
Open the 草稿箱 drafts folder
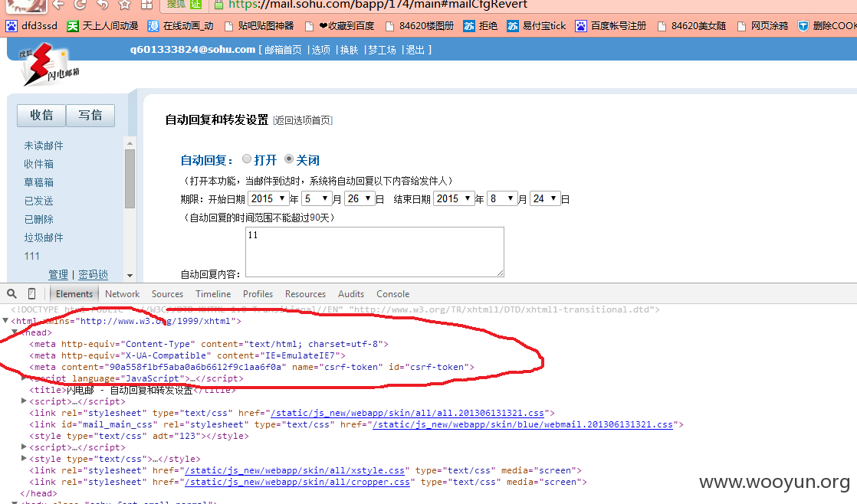39,182
